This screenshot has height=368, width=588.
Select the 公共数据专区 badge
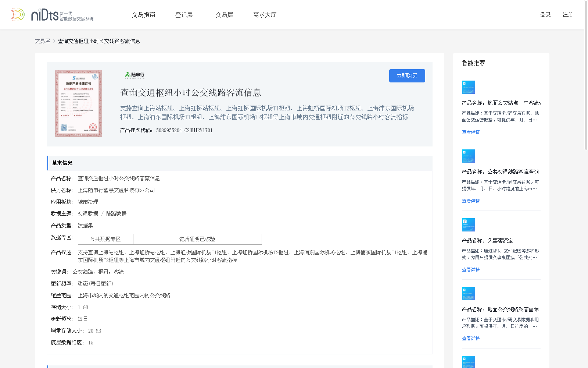click(105, 239)
